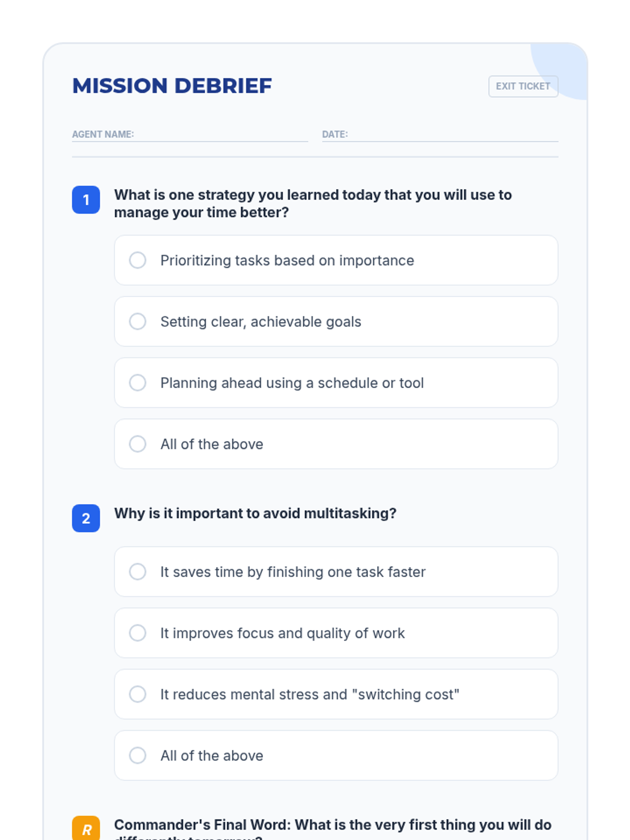Click the Mission Debrief heading
This screenshot has width=630, height=840.
[172, 86]
